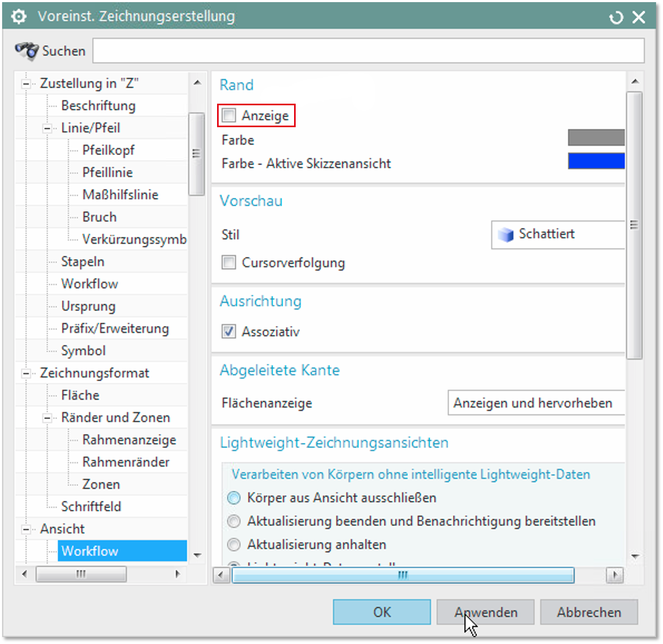The height and width of the screenshot is (644, 663).
Task: Click the reset arrow icon in title bar
Action: tap(616, 18)
